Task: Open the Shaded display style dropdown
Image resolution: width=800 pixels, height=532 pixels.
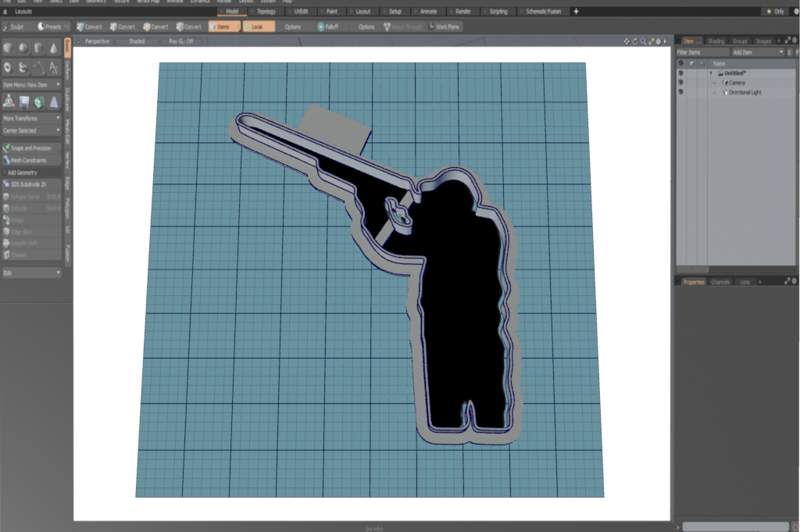Action: pos(137,41)
